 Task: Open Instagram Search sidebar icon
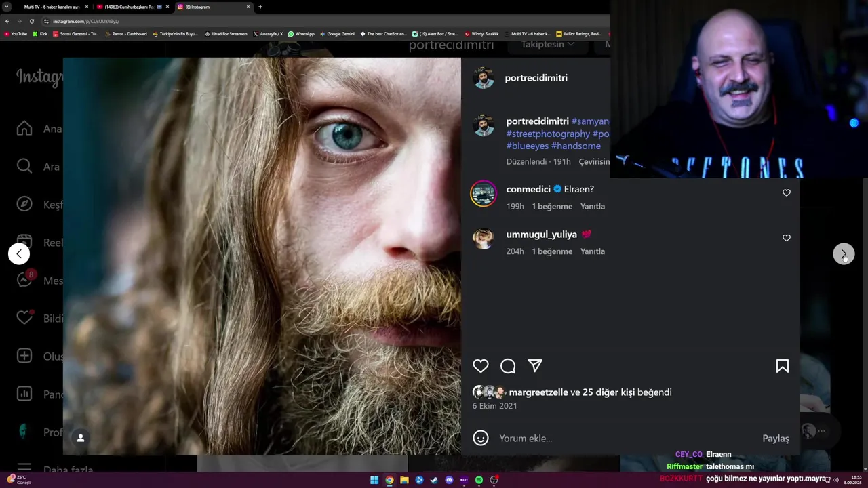(24, 166)
